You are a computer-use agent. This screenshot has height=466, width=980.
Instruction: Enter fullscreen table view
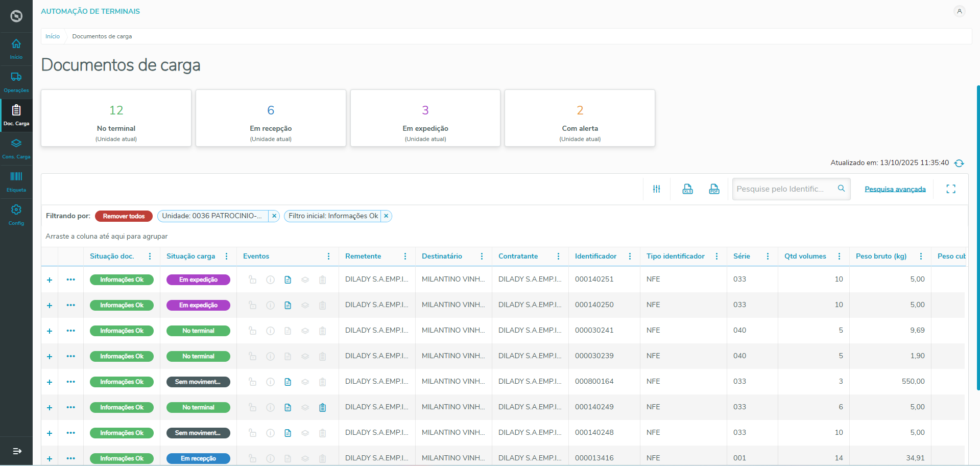click(x=950, y=189)
